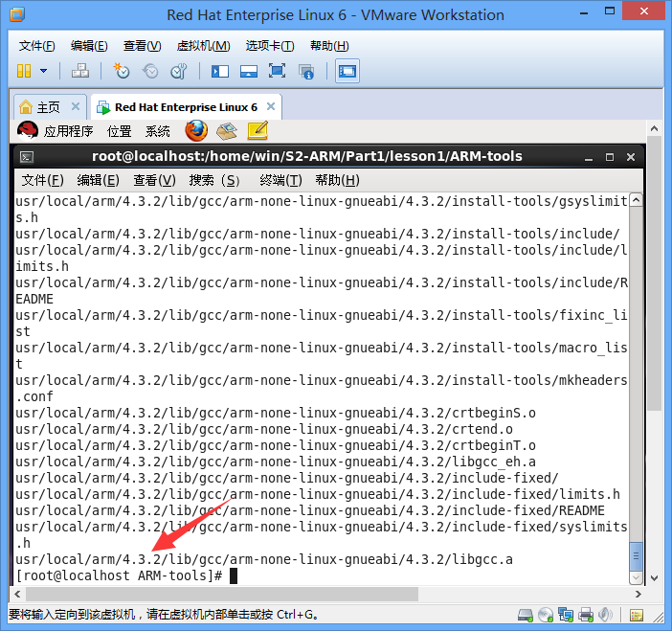Open the terminal 帮助(H) menu

(337, 180)
